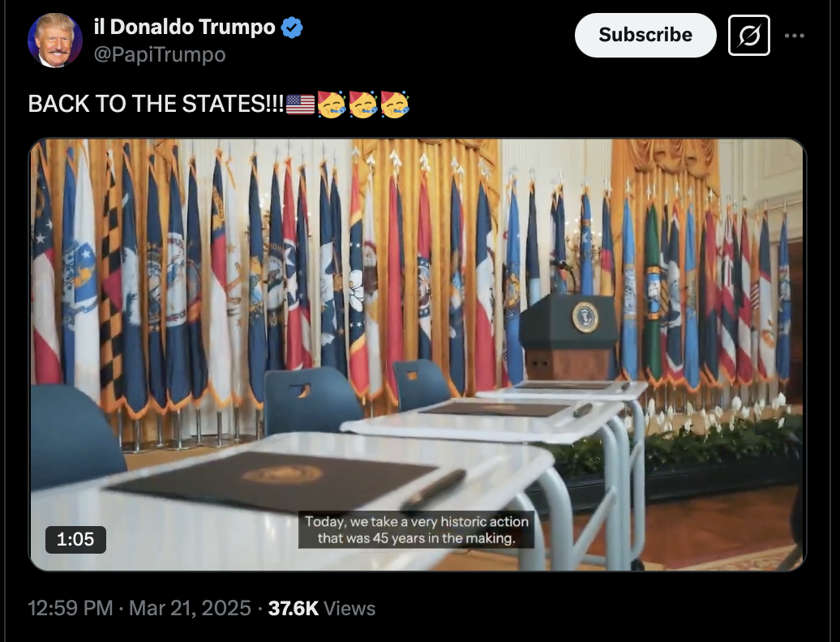The width and height of the screenshot is (840, 642).
Task: Open the @PapiTrumpo handle link
Action: coord(160,54)
